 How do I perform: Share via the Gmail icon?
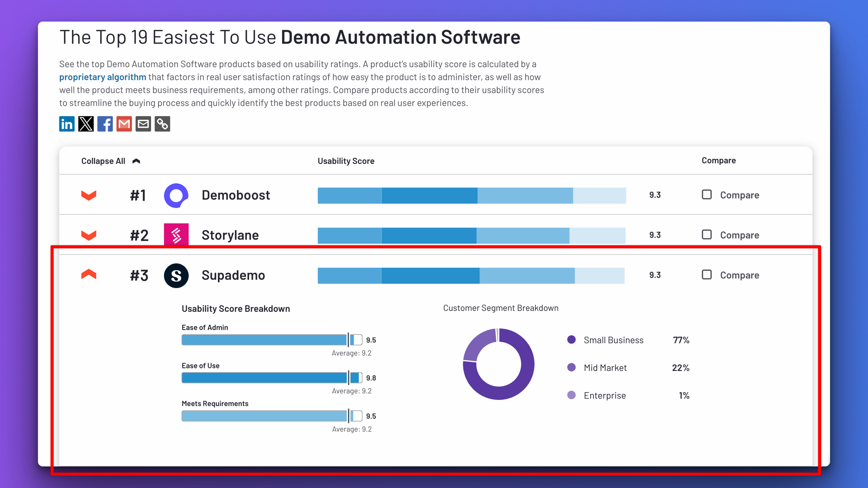[124, 124]
